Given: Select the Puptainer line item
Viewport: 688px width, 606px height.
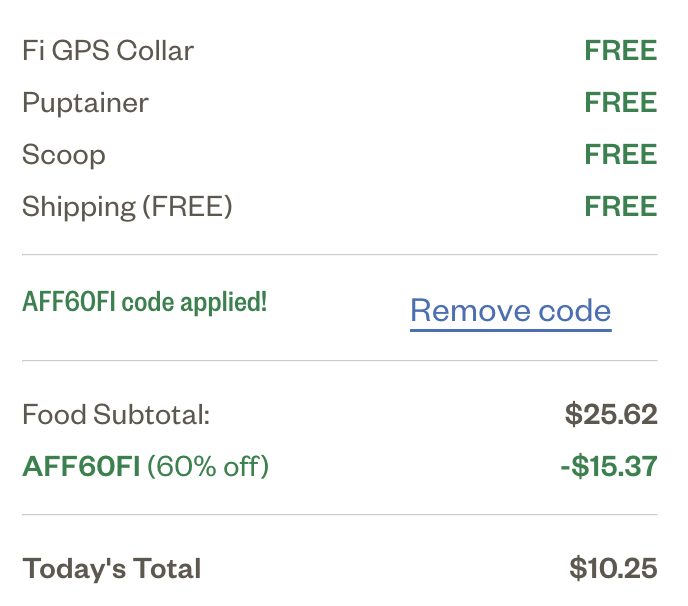Looking at the screenshot, I should click(85, 103).
